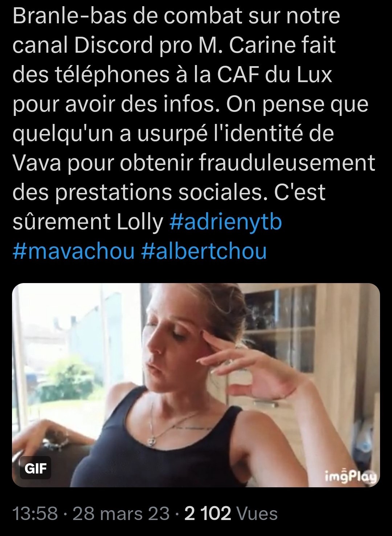Select the 28 mars 23 date
The width and height of the screenshot is (392, 536).
pyautogui.click(x=121, y=513)
